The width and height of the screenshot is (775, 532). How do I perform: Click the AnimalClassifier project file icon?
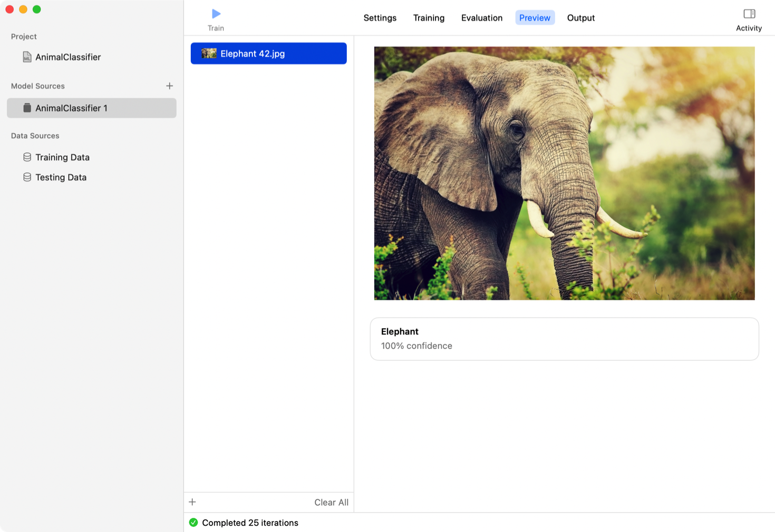point(27,57)
